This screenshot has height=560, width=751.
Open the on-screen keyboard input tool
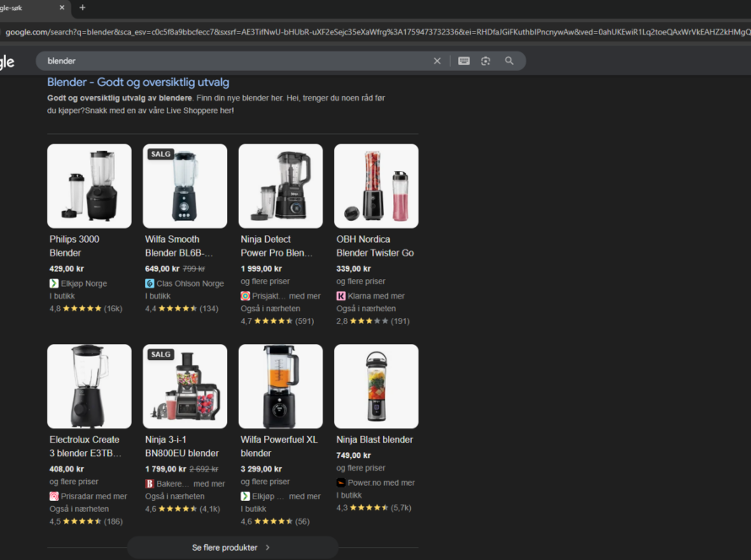463,61
